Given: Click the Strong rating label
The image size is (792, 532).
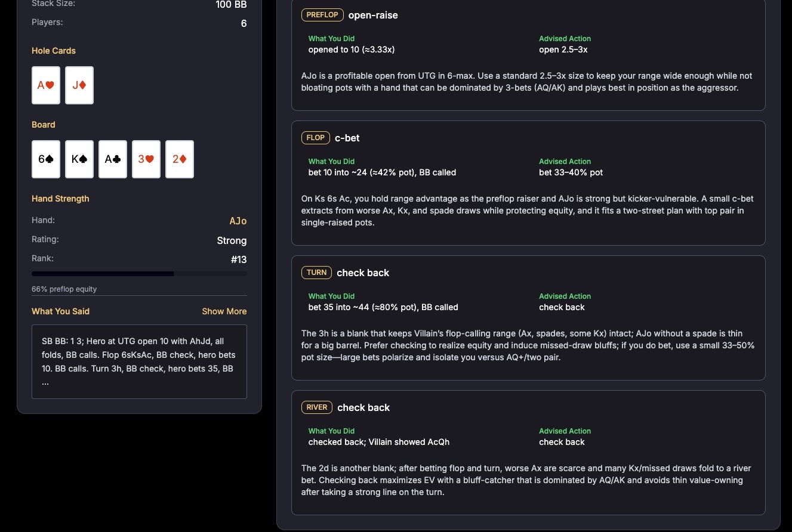Looking at the screenshot, I should [x=232, y=240].
